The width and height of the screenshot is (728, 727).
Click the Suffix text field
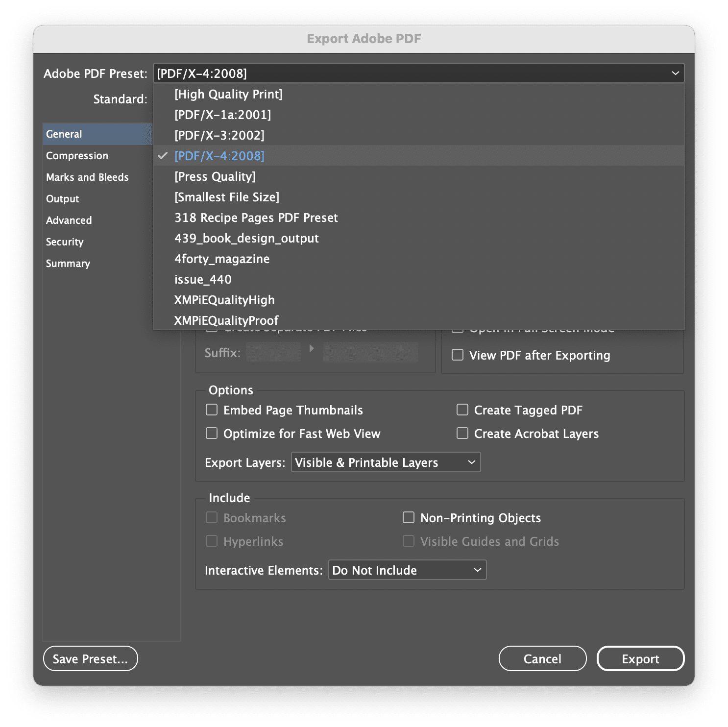point(273,352)
